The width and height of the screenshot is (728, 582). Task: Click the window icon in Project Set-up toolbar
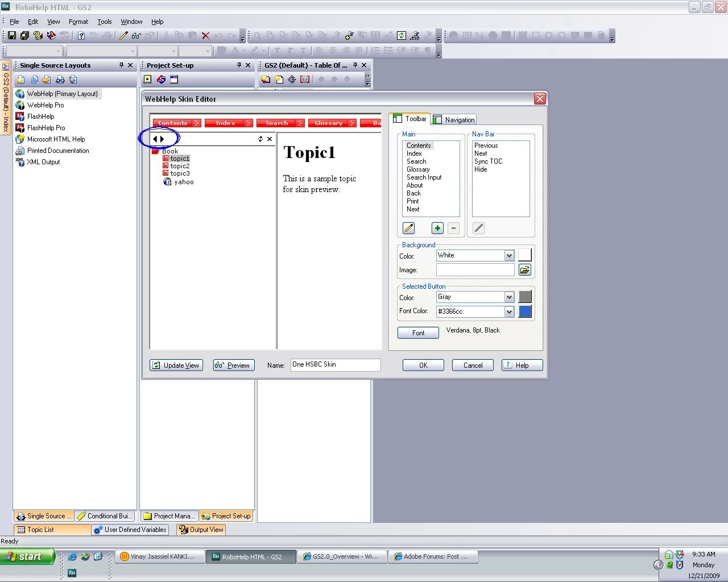click(174, 80)
